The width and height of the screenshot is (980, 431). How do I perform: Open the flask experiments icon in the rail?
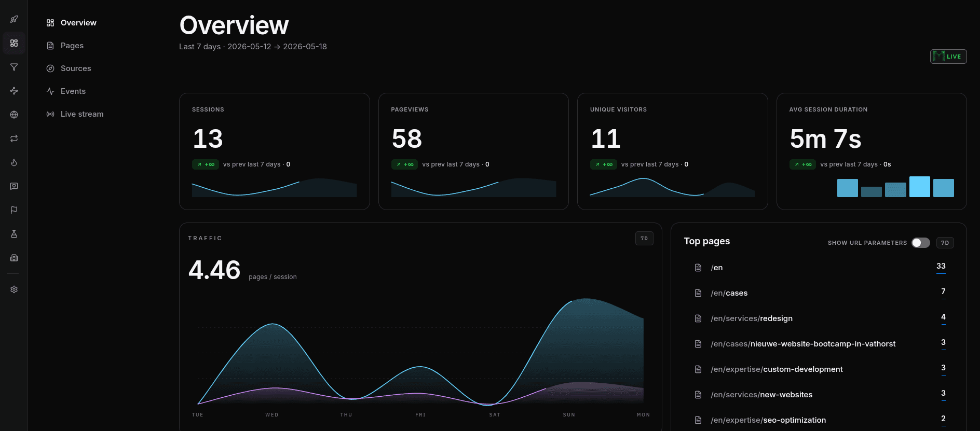(x=14, y=234)
